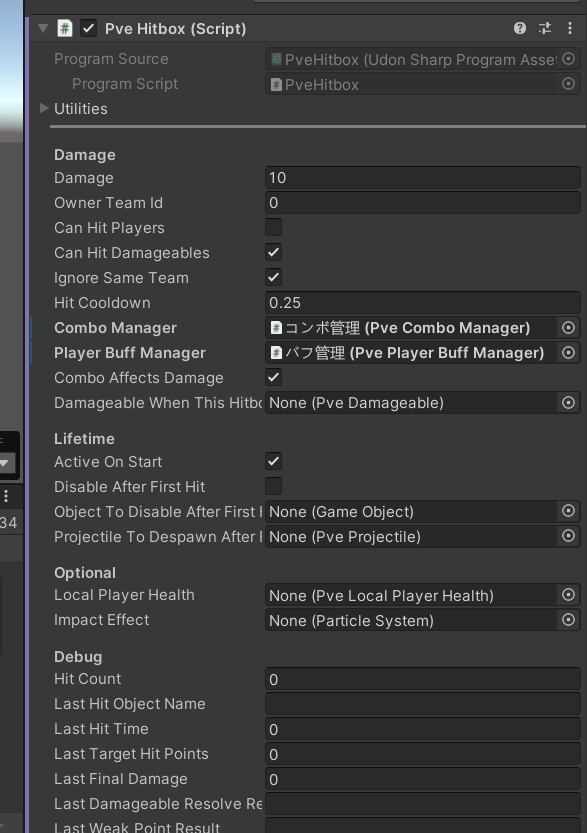Open help for Pve Hitbox script
The width and height of the screenshot is (587, 833).
(520, 28)
